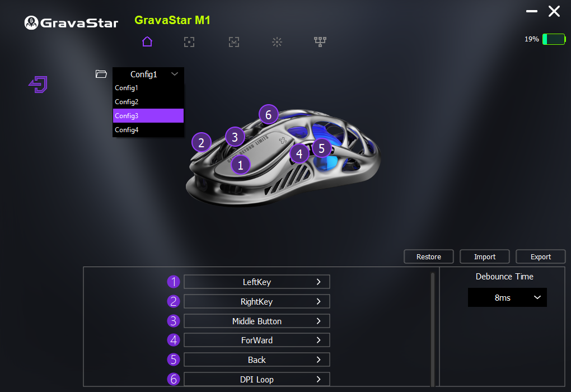
Task: Expand the Middle Button assignment
Action: (257, 321)
